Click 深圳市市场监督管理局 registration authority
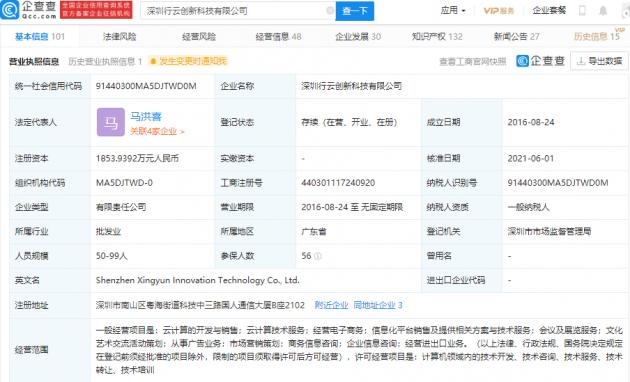 coord(549,231)
